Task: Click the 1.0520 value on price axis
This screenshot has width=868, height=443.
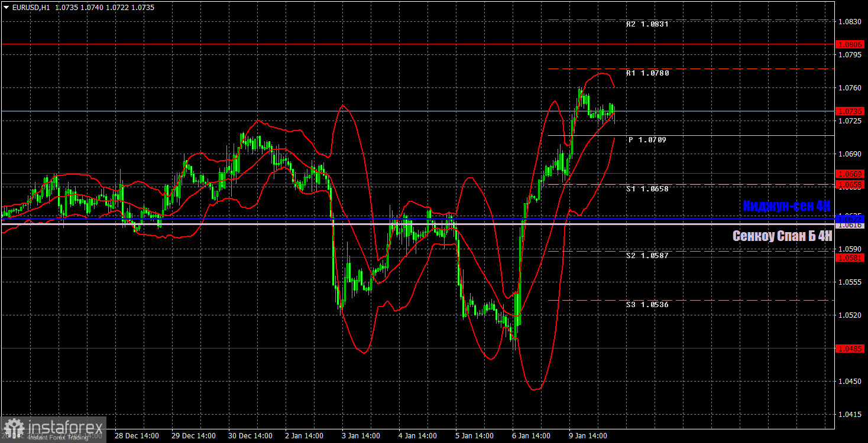Action: click(850, 315)
